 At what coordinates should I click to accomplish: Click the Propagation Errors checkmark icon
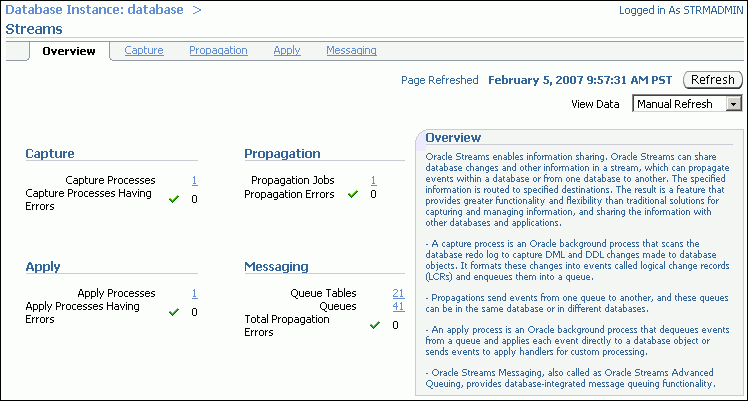(x=353, y=194)
